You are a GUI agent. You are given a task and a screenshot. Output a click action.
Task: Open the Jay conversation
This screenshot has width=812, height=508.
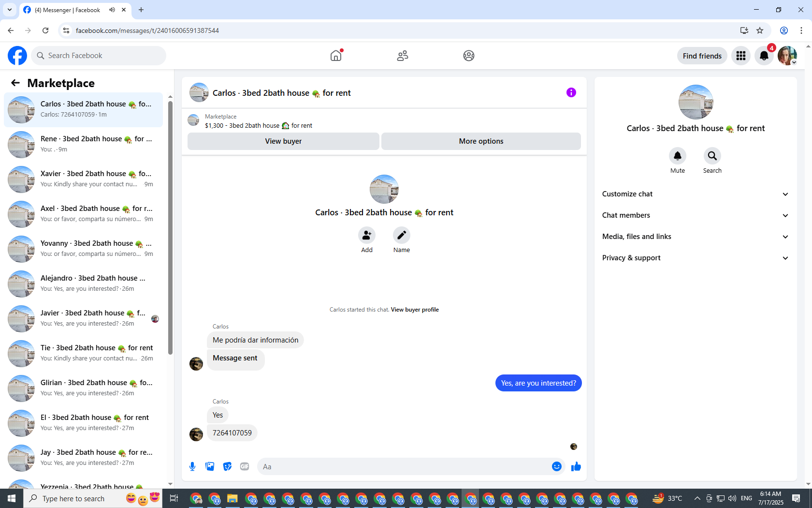pos(83,458)
